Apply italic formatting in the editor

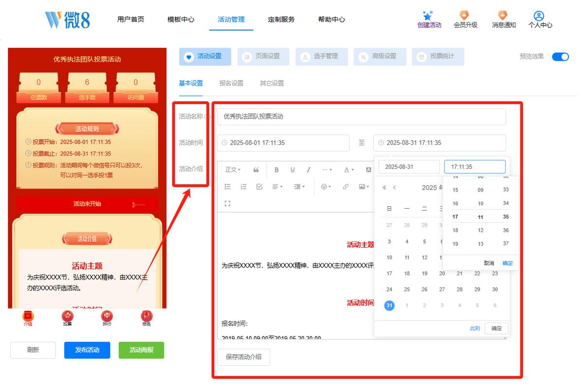(x=309, y=170)
